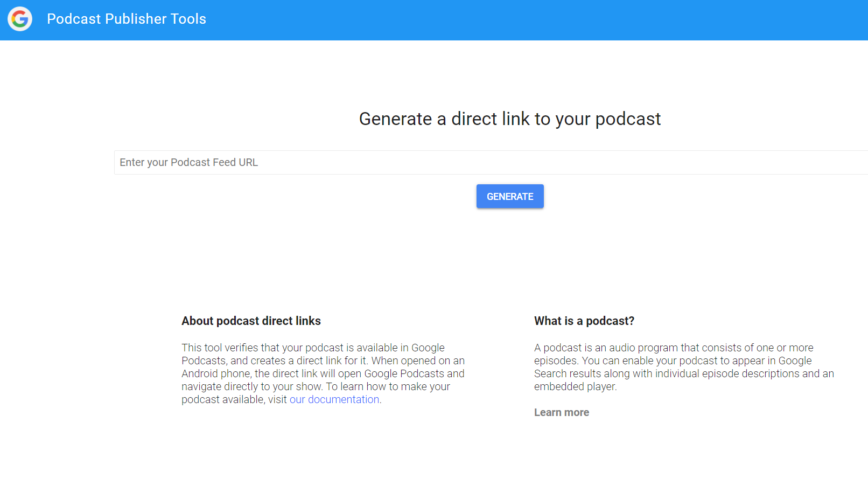This screenshot has height=478, width=868.
Task: Open the 'our documentation' link
Action: click(334, 399)
